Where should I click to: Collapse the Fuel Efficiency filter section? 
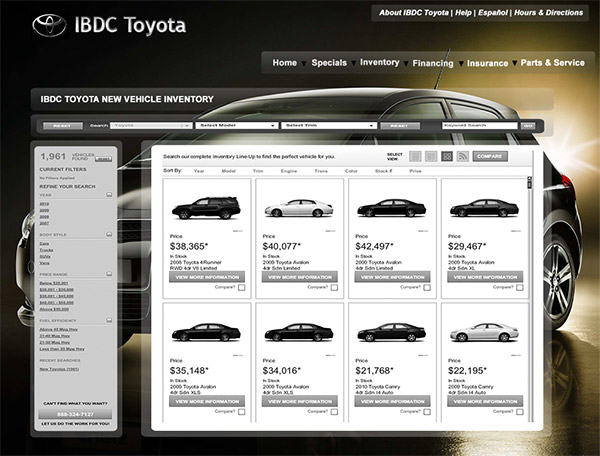click(109, 320)
